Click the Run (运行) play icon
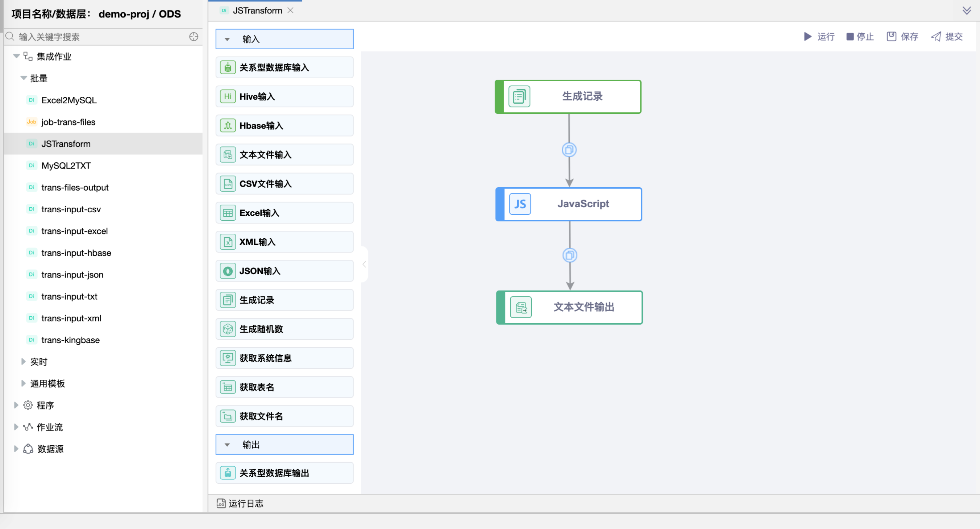Viewport: 980px width, 529px height. [x=807, y=37]
